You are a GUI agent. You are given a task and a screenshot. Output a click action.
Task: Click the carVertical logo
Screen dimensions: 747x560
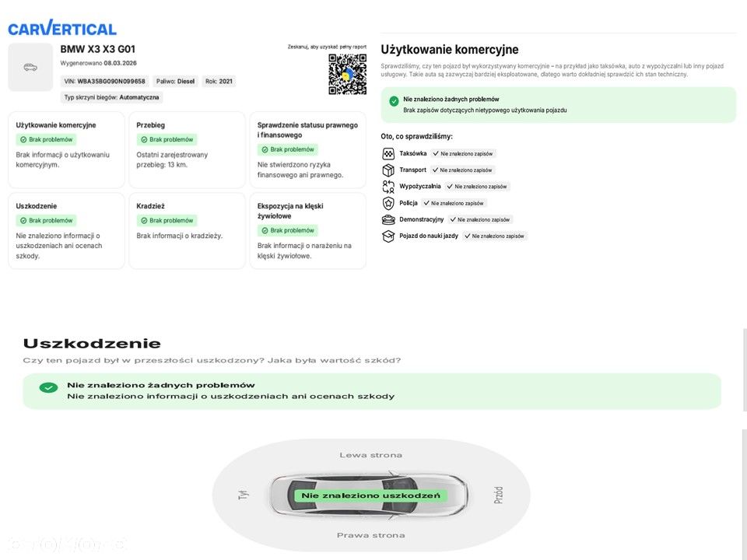coord(62,29)
